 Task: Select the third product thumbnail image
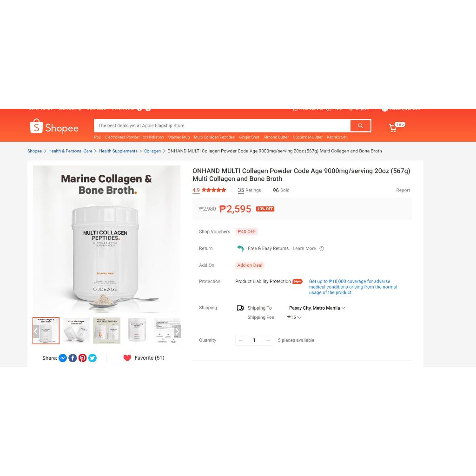(x=106, y=331)
